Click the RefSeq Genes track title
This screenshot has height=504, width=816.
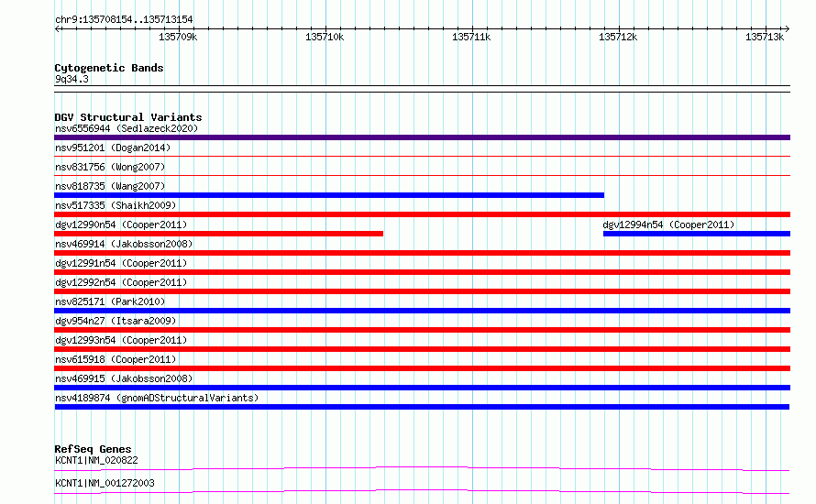point(93,449)
